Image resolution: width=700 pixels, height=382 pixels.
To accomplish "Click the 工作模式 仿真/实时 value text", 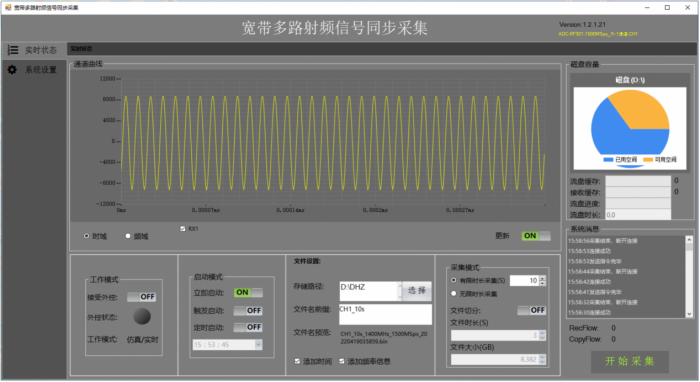I will click(x=142, y=340).
